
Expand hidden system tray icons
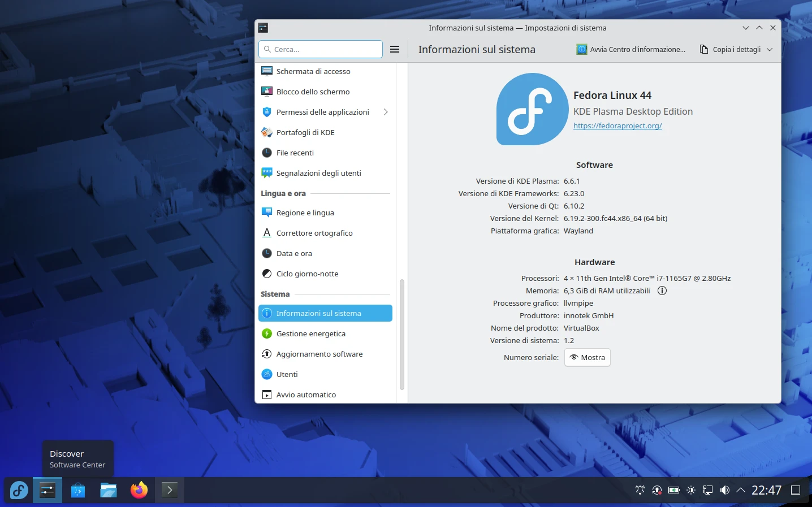pyautogui.click(x=741, y=490)
